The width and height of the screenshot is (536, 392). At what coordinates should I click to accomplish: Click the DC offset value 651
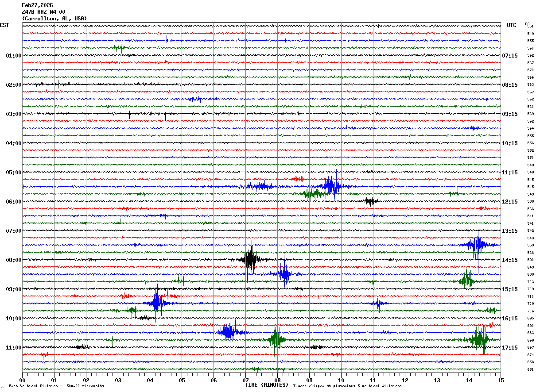pos(530,369)
